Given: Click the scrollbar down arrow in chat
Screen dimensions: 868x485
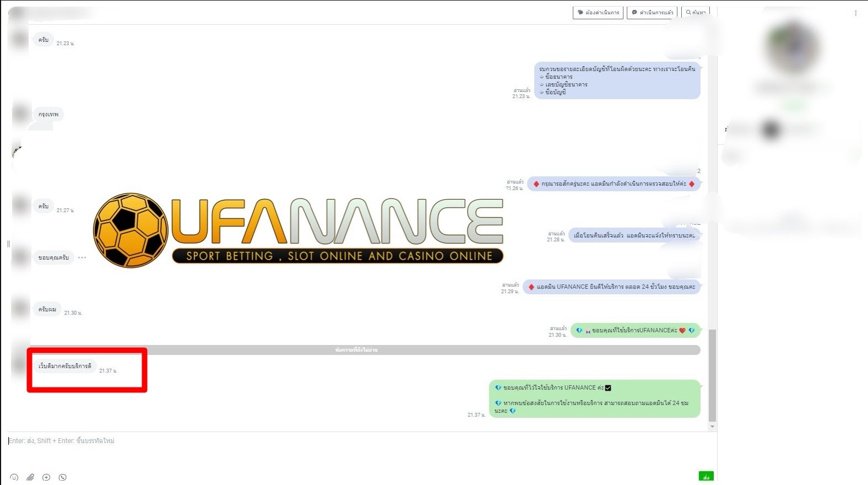Looking at the screenshot, I should [712, 427].
